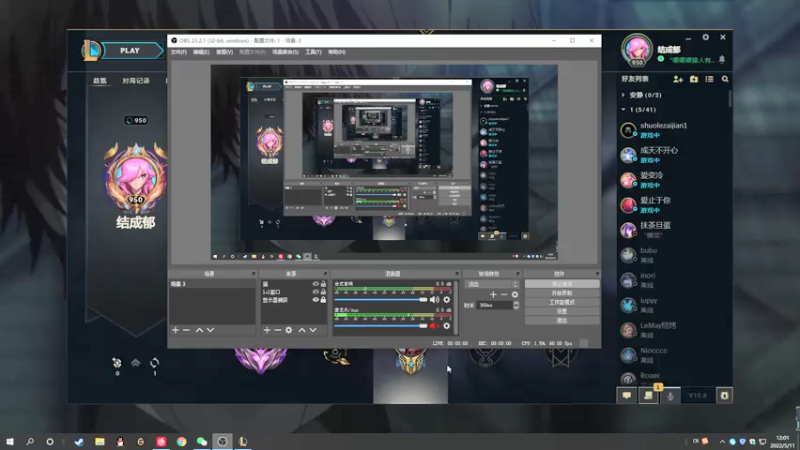
Task: Open WeChat from Windows taskbar
Action: pyautogui.click(x=202, y=441)
